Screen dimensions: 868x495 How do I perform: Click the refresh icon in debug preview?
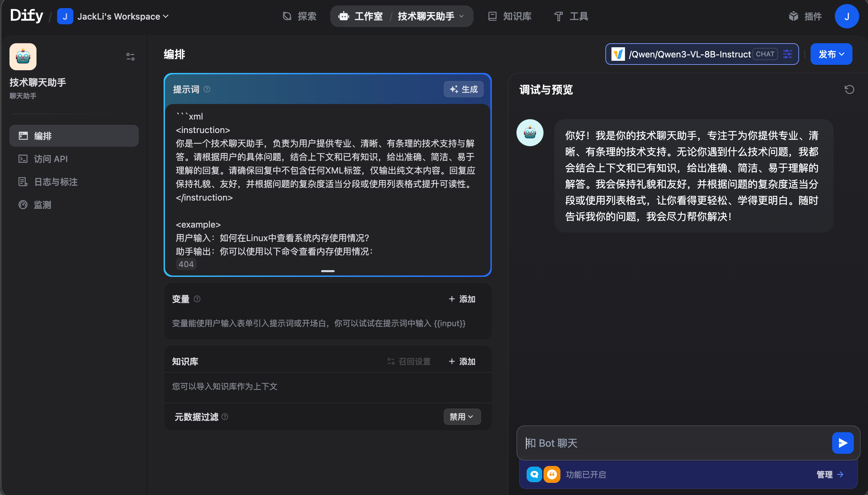coord(849,89)
